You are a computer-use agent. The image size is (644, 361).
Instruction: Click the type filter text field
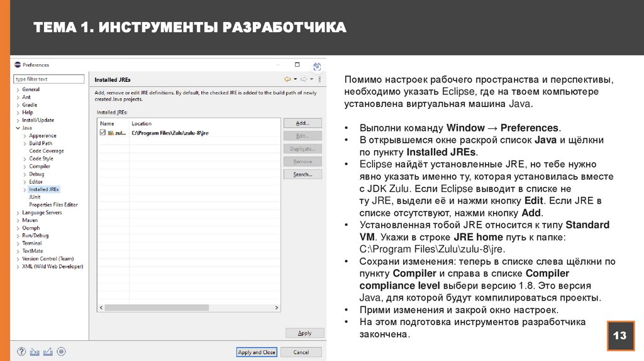pos(49,79)
